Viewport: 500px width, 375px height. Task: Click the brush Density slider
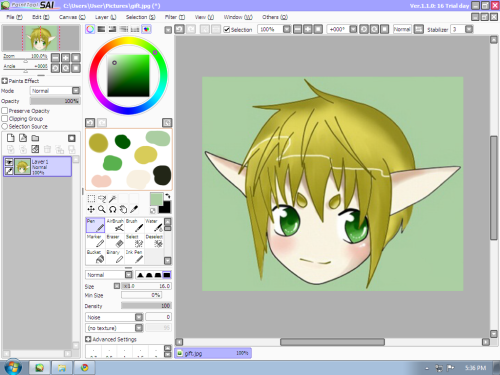pos(146,306)
